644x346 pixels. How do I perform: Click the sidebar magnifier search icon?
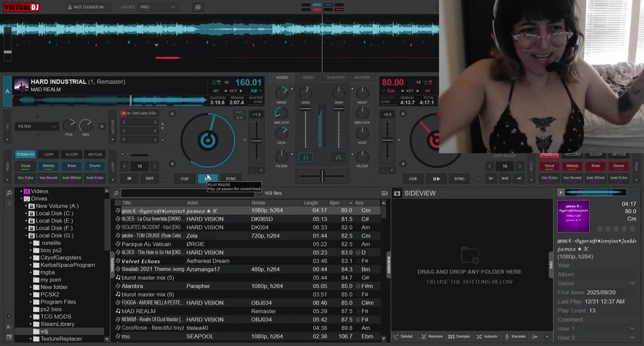[x=9, y=193]
